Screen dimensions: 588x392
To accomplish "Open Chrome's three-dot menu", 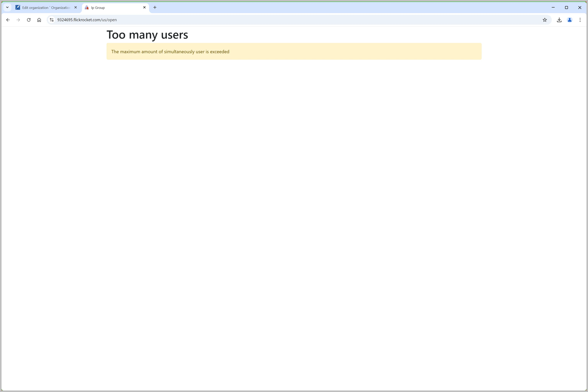I will 580,20.
